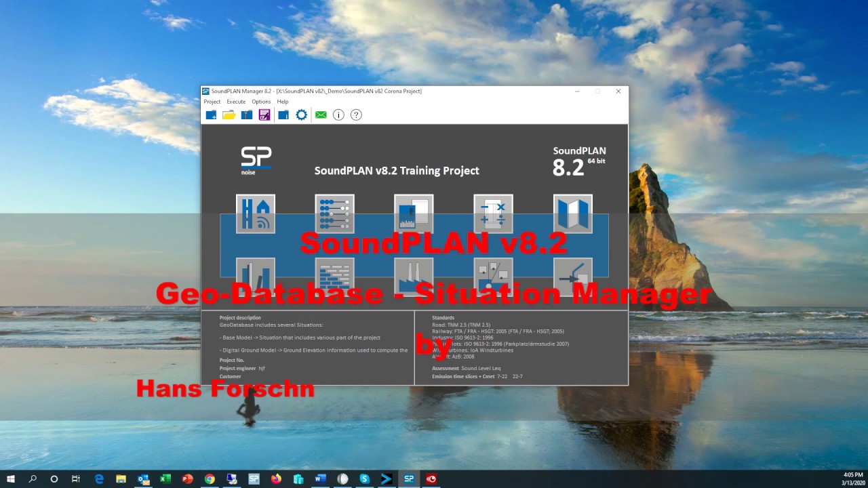Screen dimensions: 868x488
Task: Click the 'Project engineer hjf' field
Action: tap(242, 368)
